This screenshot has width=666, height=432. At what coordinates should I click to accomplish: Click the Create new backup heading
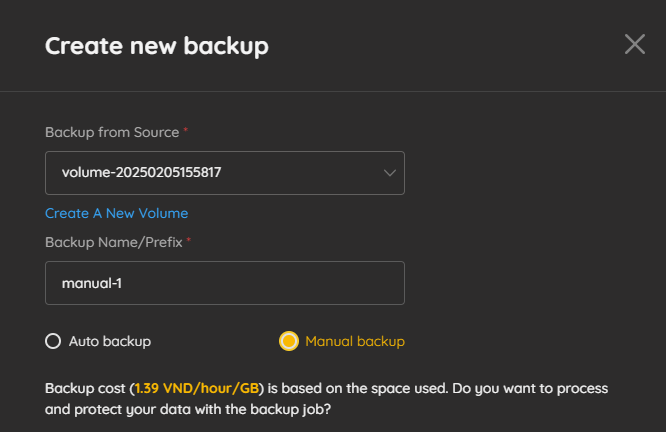coord(157,46)
